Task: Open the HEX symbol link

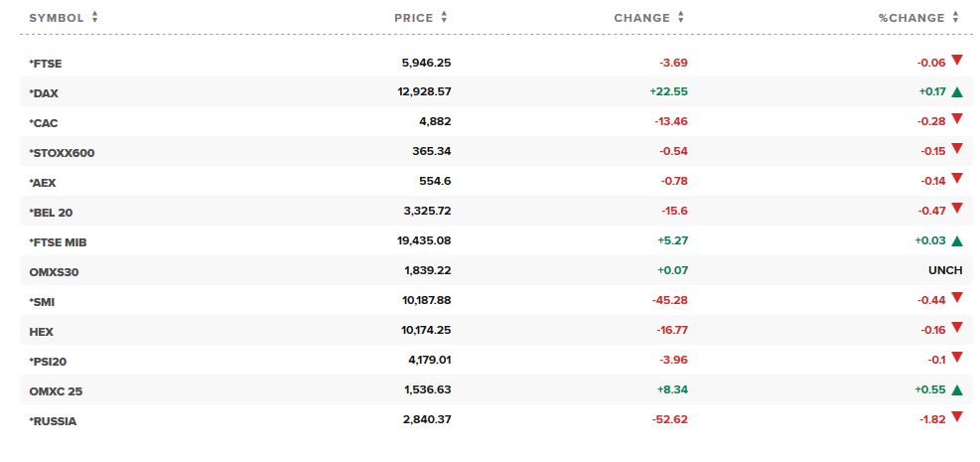Action: click(x=42, y=332)
